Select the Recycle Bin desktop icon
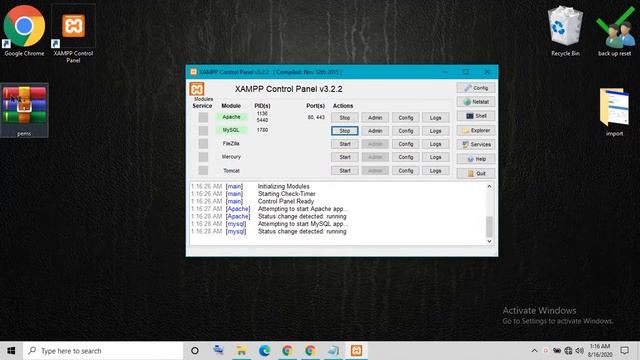The height and width of the screenshot is (360, 640). pos(565,31)
